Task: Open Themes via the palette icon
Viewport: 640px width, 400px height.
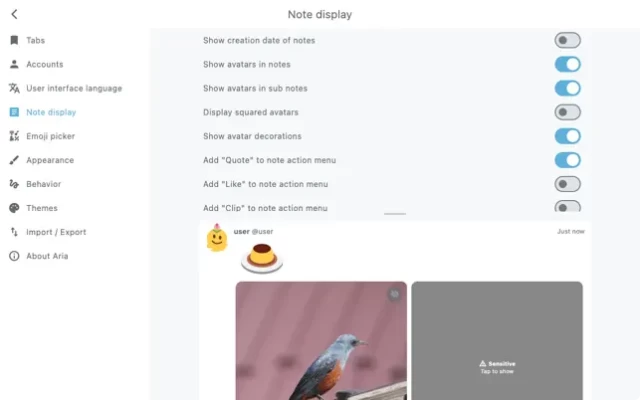Action: click(x=14, y=208)
